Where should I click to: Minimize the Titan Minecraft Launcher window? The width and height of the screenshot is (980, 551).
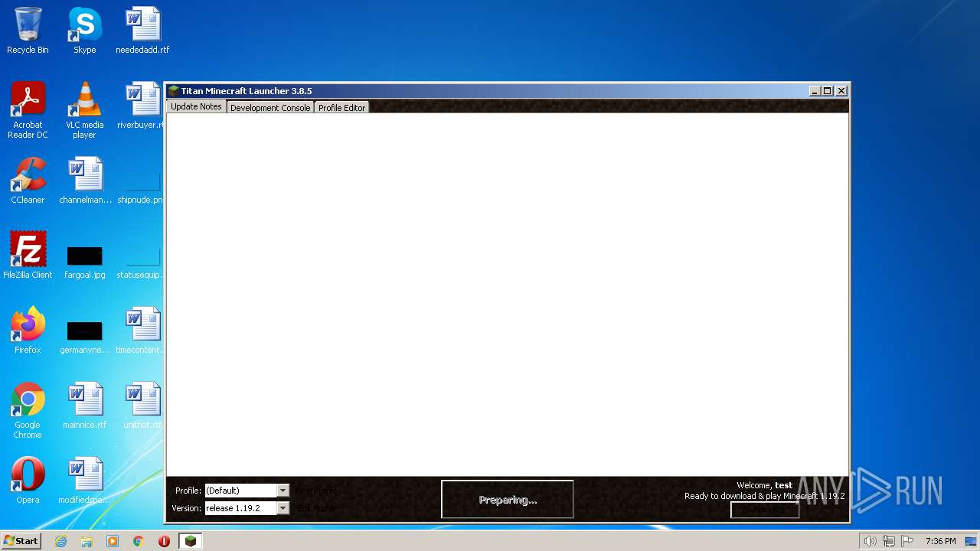815,91
